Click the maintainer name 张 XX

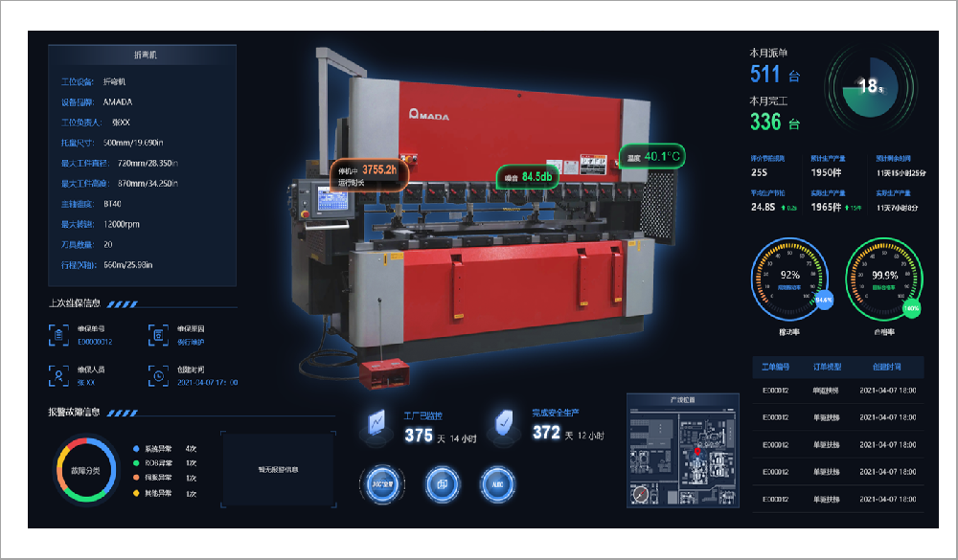85,383
